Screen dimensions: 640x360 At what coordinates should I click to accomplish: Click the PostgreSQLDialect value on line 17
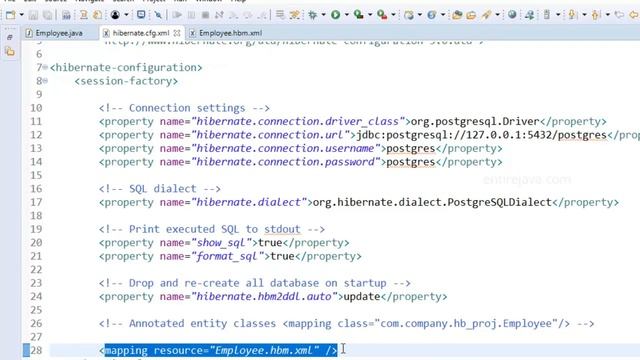(432, 202)
